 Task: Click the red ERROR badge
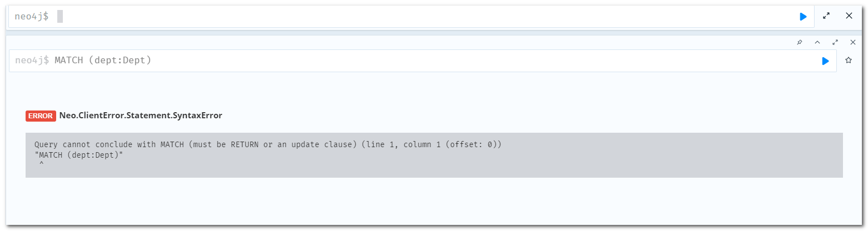[x=41, y=116]
